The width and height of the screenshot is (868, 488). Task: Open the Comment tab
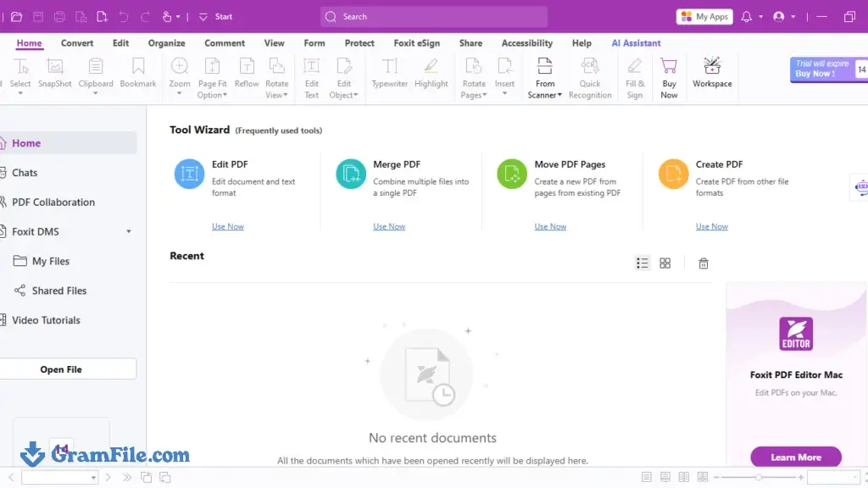point(225,43)
